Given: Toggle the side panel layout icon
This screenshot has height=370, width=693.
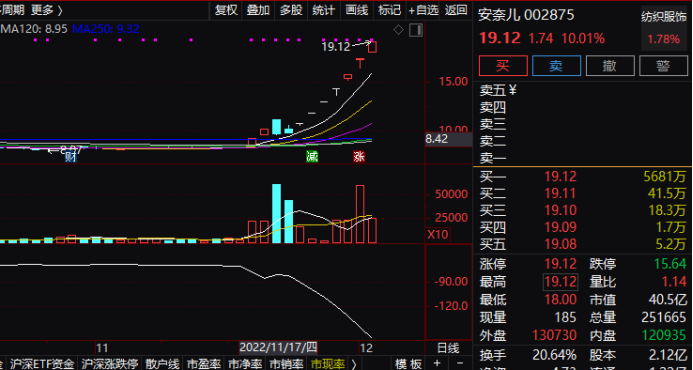Looking at the screenshot, I should (x=415, y=30).
